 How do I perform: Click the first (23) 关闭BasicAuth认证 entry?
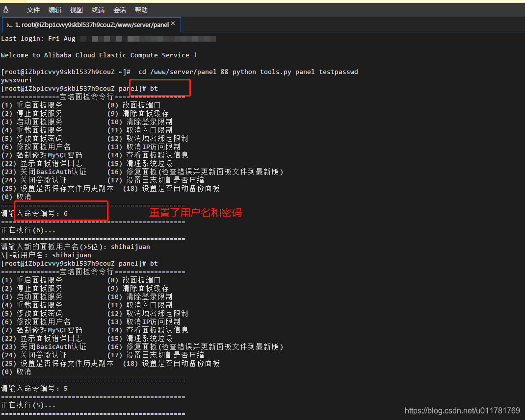click(x=44, y=172)
